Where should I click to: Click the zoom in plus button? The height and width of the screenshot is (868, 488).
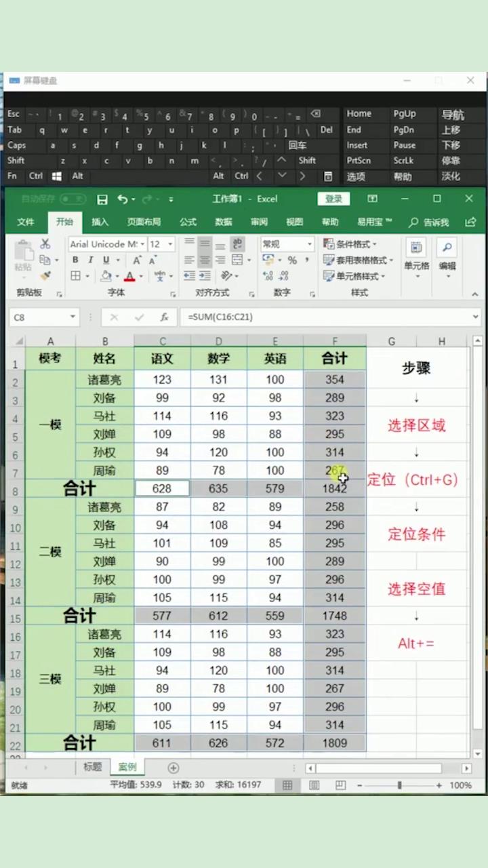point(439,785)
